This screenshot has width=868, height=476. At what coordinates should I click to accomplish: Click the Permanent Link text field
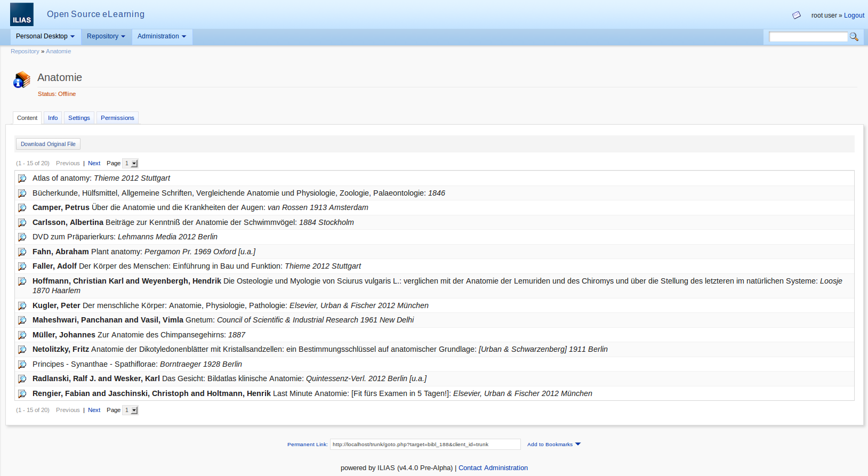[x=425, y=445]
